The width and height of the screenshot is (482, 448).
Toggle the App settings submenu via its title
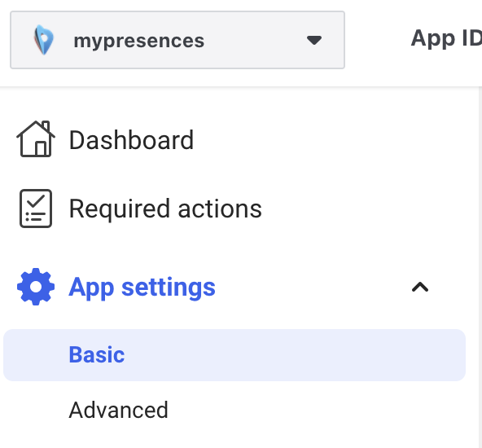click(142, 288)
